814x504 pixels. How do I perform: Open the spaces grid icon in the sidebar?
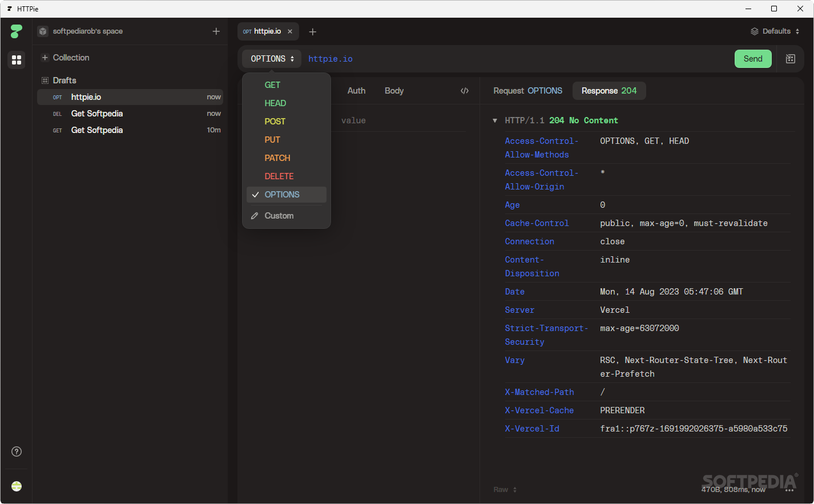17,59
